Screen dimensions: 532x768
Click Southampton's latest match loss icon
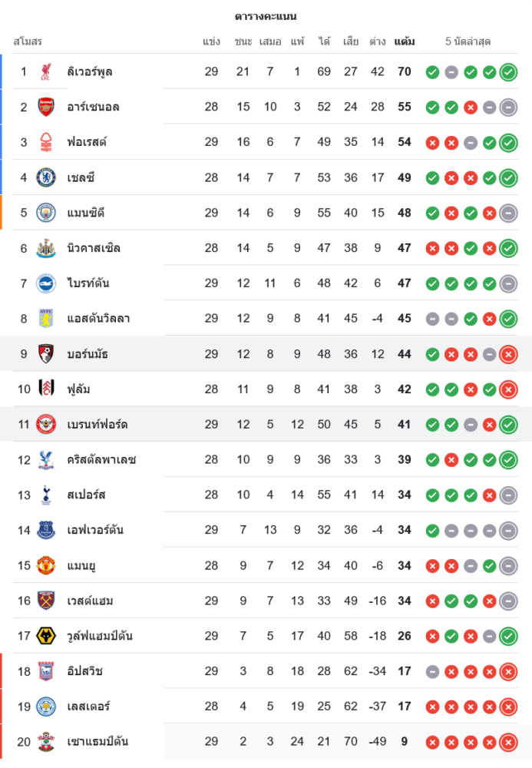pyautogui.click(x=507, y=742)
